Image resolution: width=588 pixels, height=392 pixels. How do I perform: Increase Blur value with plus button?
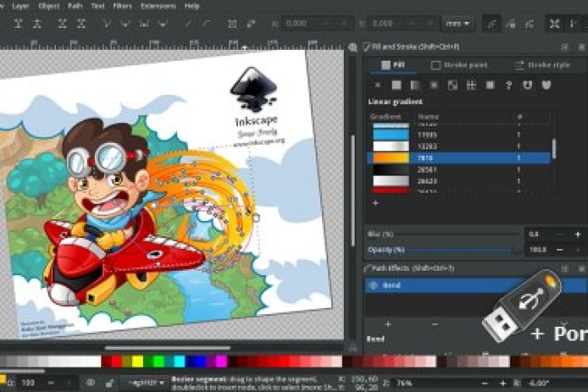coord(577,234)
